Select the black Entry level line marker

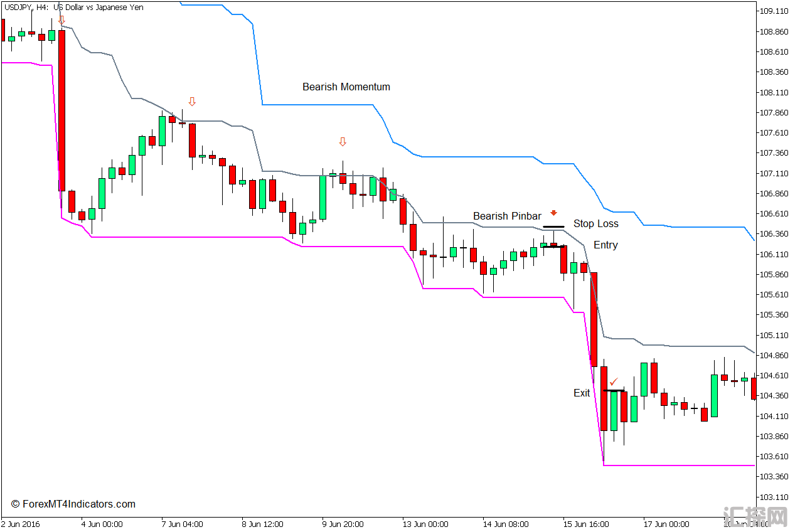pos(553,247)
